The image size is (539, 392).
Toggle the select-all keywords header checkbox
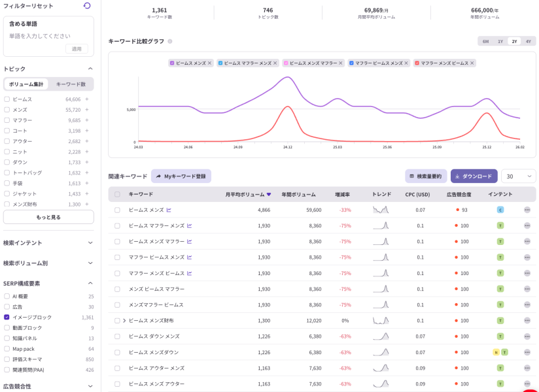(x=117, y=194)
